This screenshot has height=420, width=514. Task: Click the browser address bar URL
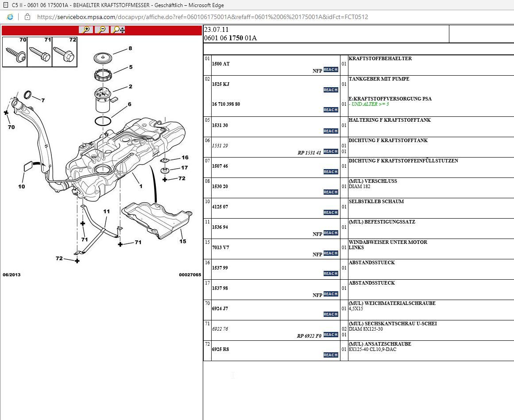(x=203, y=17)
